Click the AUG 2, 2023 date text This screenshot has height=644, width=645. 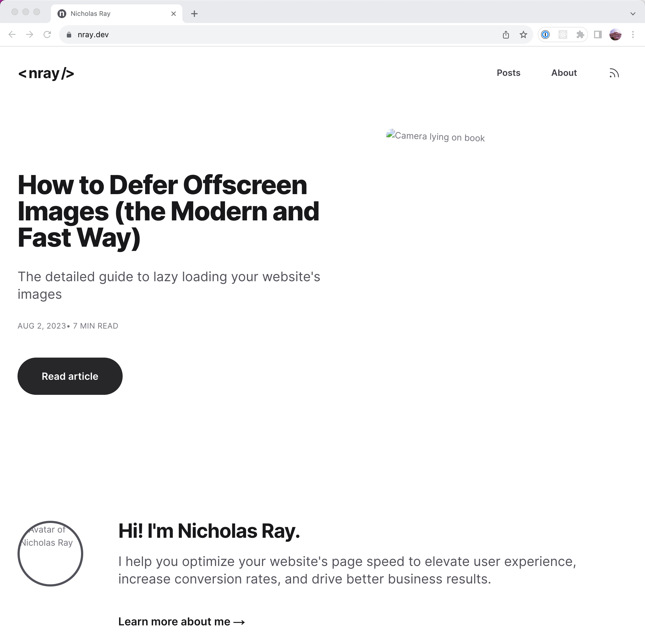coord(42,326)
